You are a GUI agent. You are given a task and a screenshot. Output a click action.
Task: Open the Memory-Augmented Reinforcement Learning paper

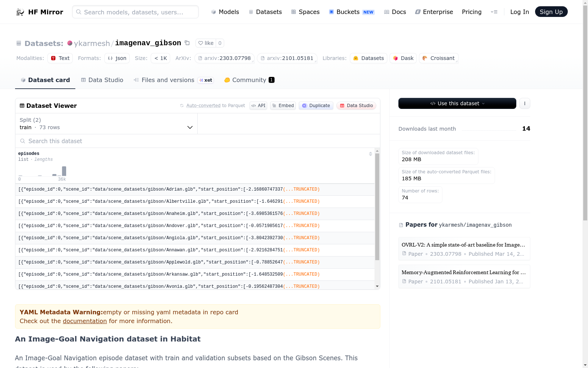tap(464, 277)
